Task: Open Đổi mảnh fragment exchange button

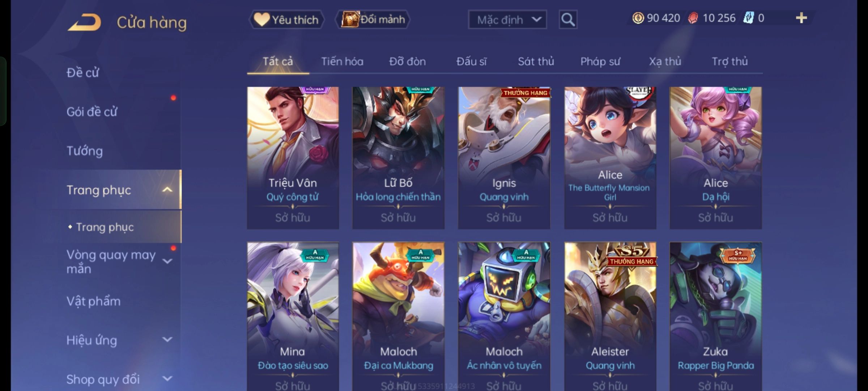Action: [x=373, y=20]
